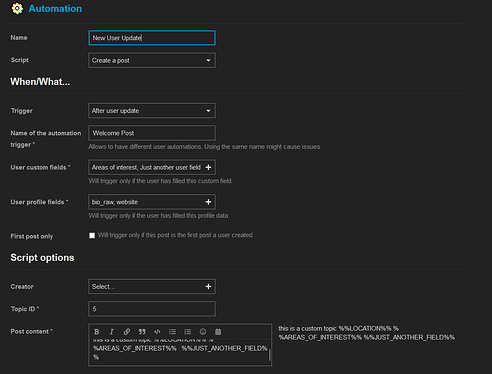Insert blockquote in post content

point(142,332)
